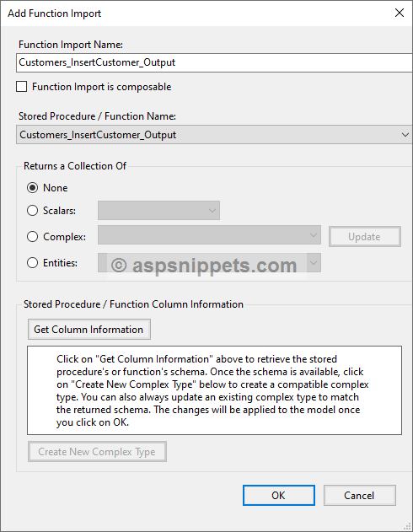Select the None radio button
Viewport: 413px width, 532px height.
(33, 188)
